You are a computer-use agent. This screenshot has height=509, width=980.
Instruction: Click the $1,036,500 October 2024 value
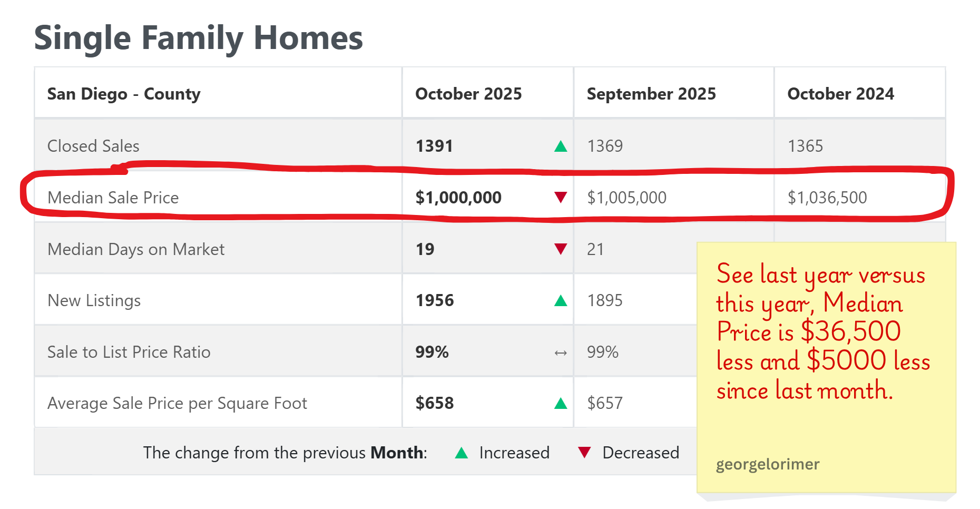pyautogui.click(x=827, y=198)
